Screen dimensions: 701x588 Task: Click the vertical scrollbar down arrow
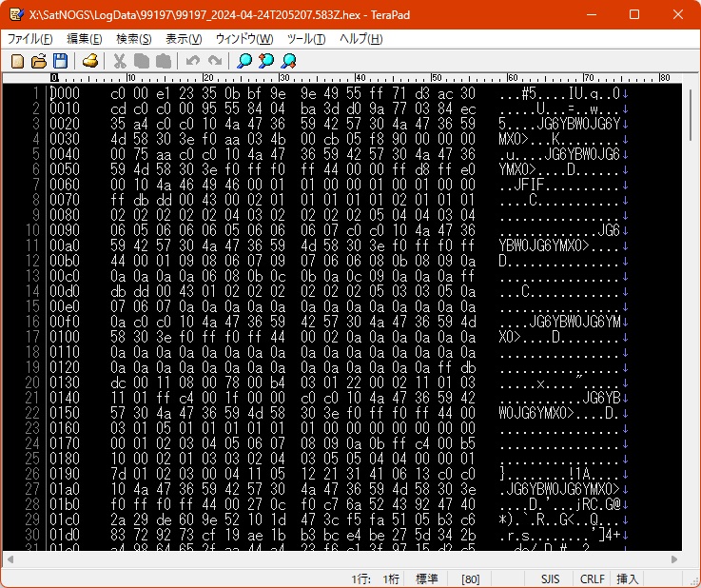[x=691, y=543]
